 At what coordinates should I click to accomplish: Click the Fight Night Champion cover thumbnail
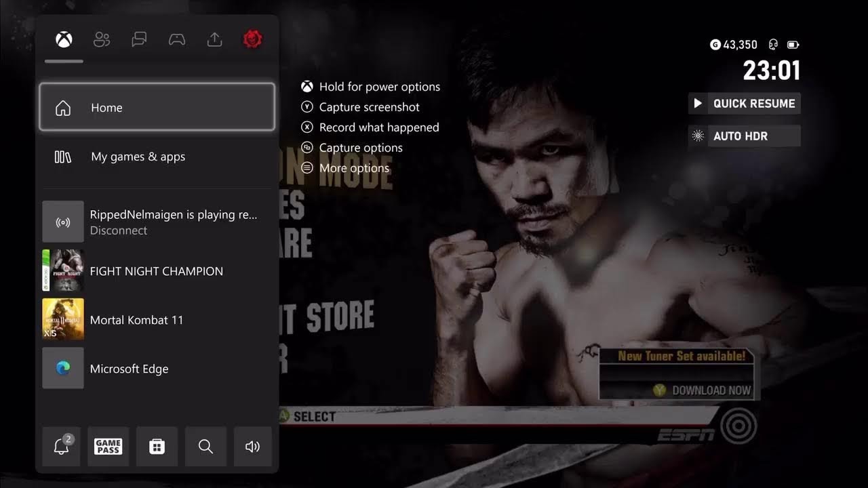63,270
